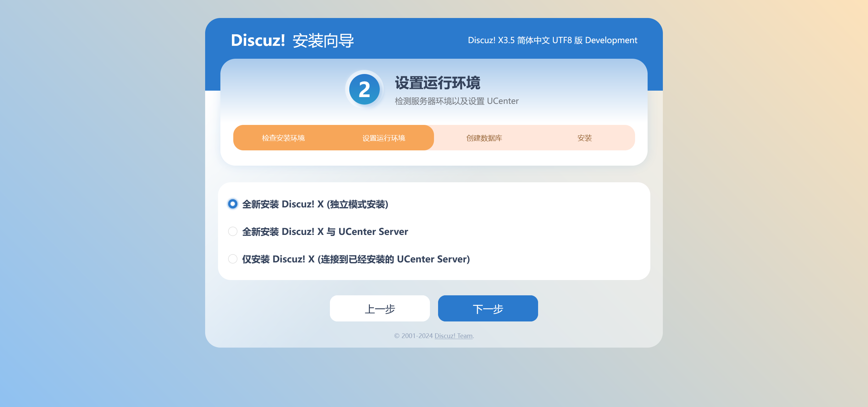Click label 仅安装 Discuz! X 连接到已安装 UCenter
The image size is (868, 407).
click(356, 259)
